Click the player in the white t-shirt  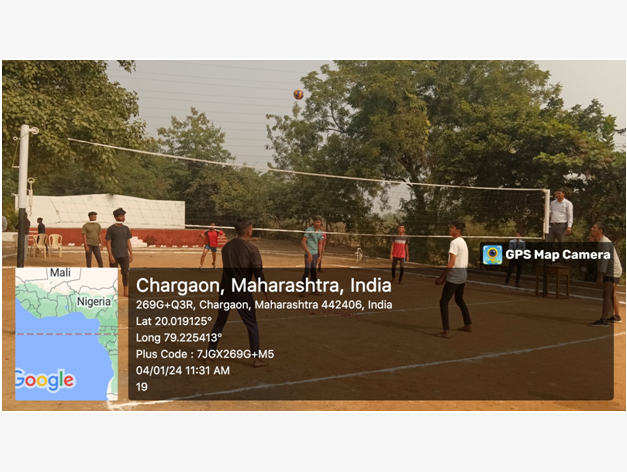coord(455,278)
